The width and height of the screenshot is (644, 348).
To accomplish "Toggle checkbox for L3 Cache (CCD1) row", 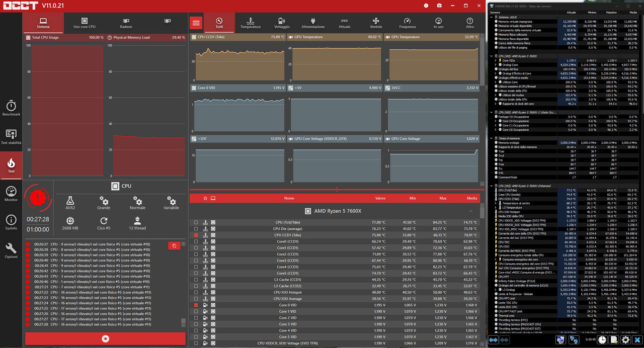I will [196, 280].
